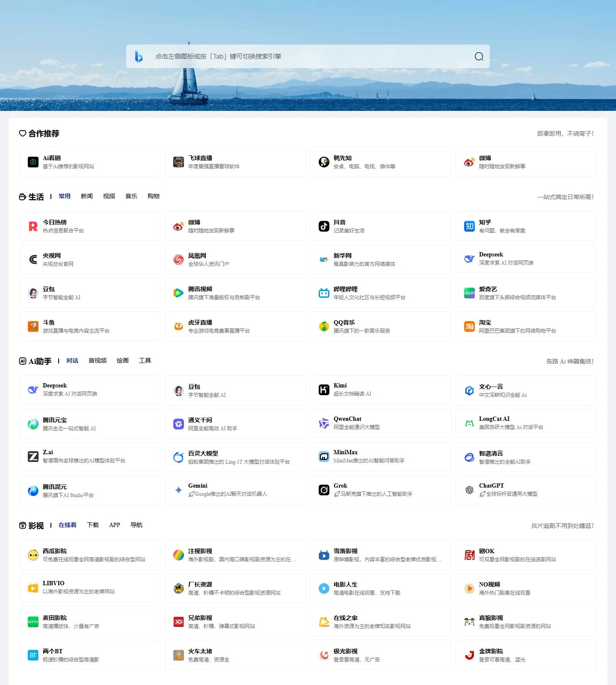Click the 鸭先知 penguin icon

[x=324, y=162]
